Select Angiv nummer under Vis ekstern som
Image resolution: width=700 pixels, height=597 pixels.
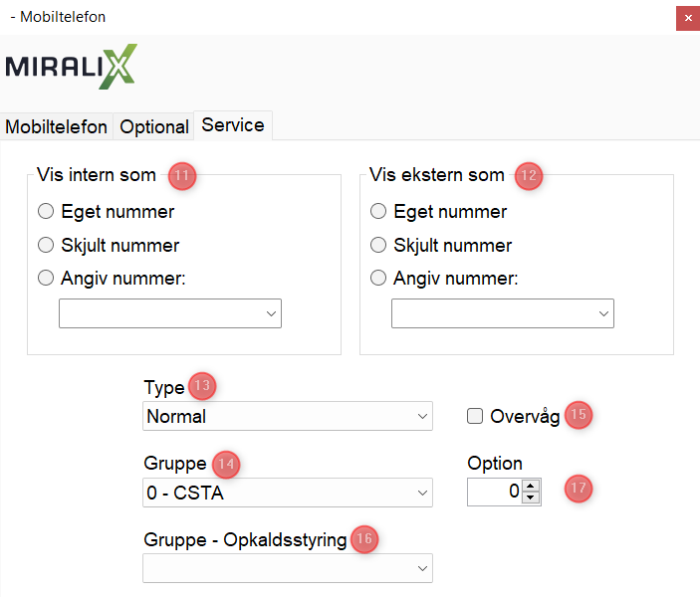[378, 279]
